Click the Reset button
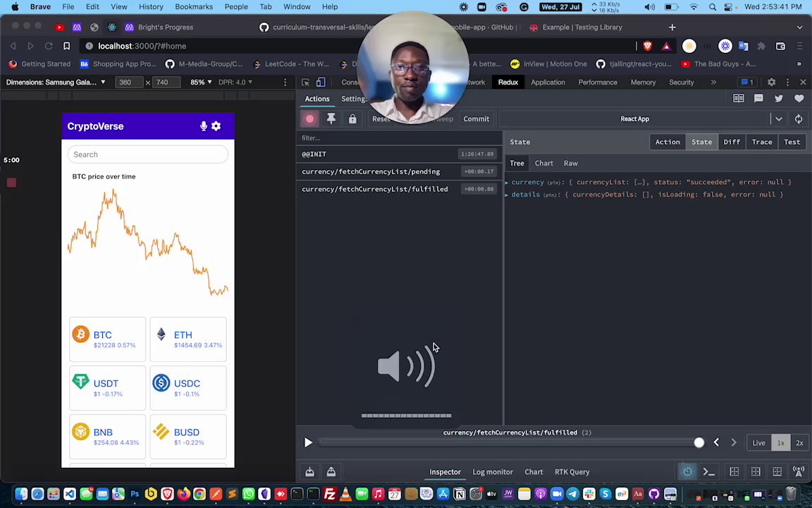Viewport: 812px width, 508px height. point(381,119)
